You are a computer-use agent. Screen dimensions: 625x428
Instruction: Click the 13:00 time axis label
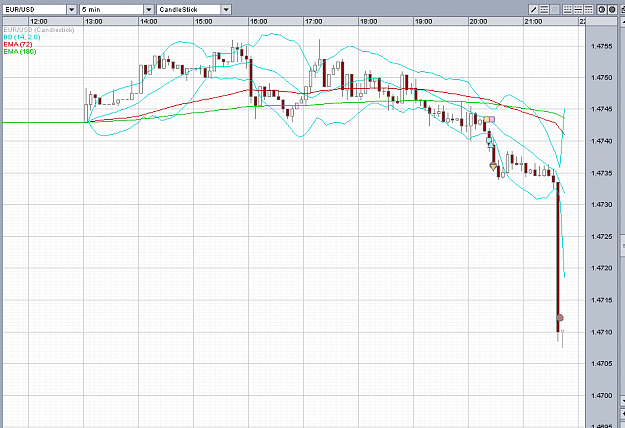pos(94,22)
